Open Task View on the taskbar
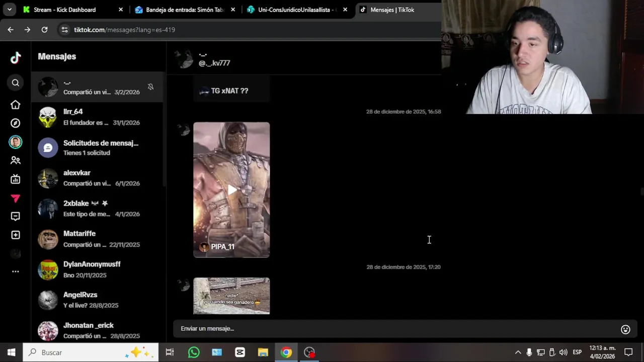 (x=170, y=352)
